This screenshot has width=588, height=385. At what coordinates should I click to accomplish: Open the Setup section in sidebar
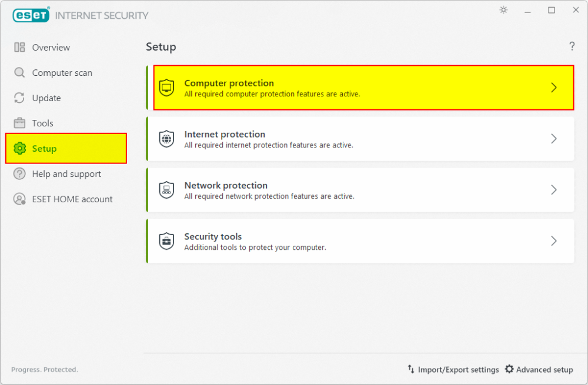(x=44, y=149)
